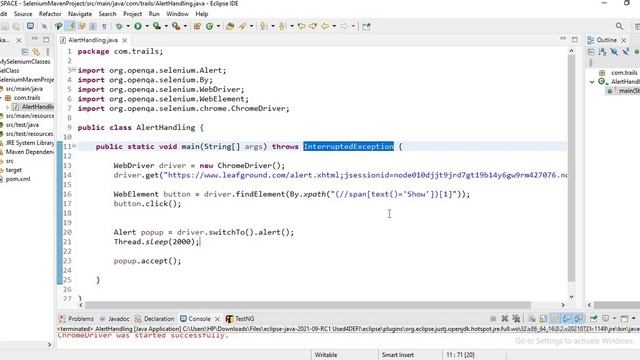Screen dimensions: 640x360
Task: Click Collapse All in Outline view
Action: point(591,52)
